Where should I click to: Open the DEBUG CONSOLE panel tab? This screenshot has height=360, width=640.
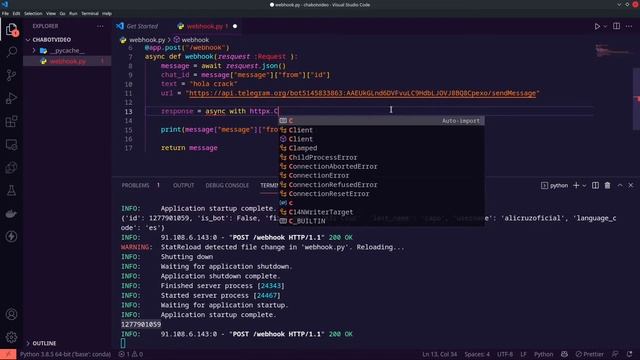227,185
